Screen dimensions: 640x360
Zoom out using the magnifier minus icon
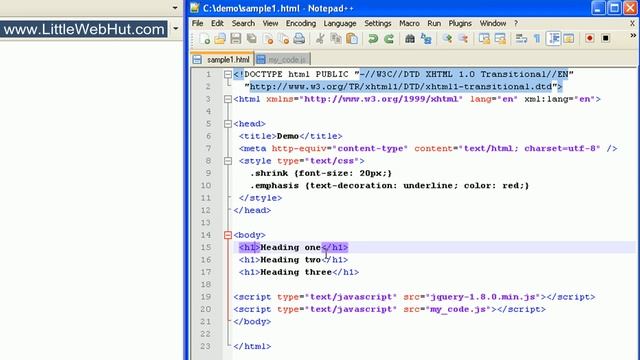click(x=463, y=39)
